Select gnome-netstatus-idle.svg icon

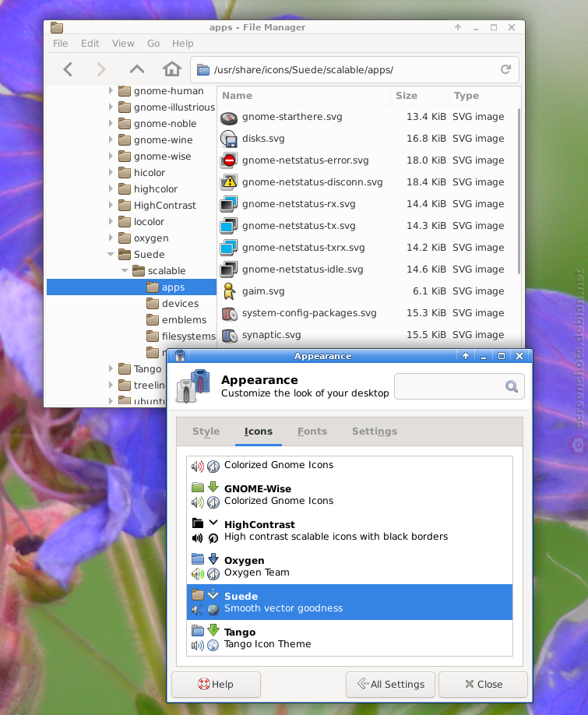pyautogui.click(x=229, y=270)
